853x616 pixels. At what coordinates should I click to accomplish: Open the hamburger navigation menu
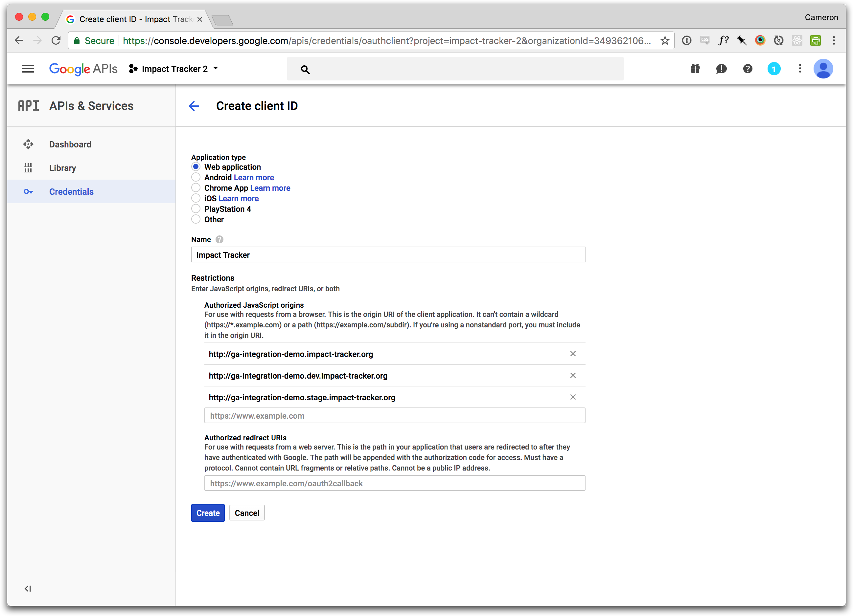[x=28, y=69]
